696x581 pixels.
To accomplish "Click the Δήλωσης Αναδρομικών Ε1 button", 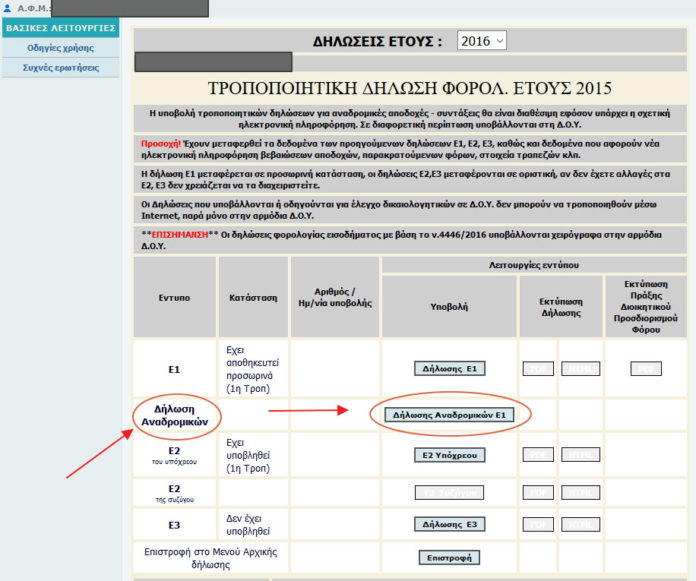I will point(450,414).
